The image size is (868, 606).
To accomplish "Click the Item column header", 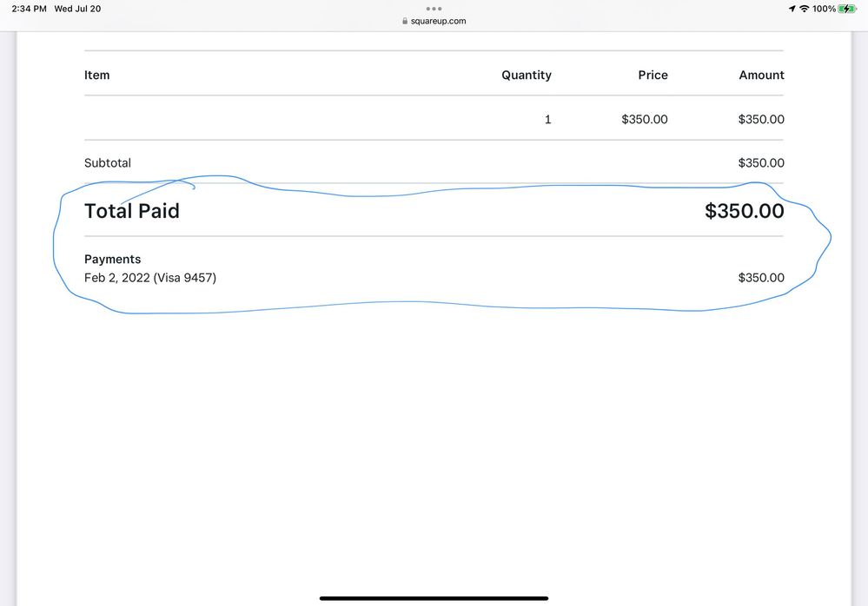I will (x=97, y=76).
